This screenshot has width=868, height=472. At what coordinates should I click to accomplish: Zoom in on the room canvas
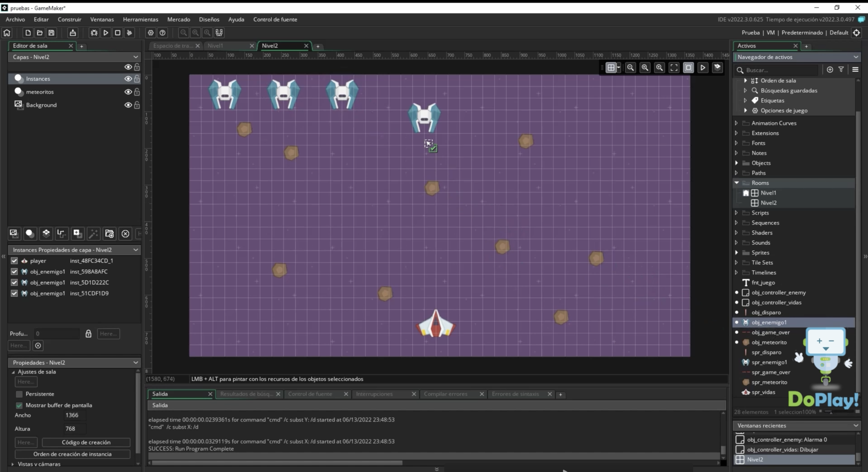pos(659,67)
